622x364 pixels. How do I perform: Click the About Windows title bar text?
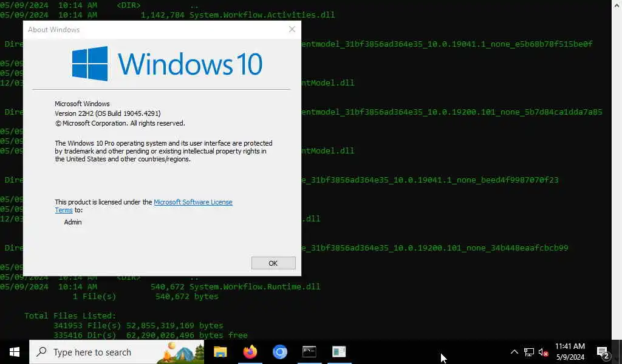53,30
